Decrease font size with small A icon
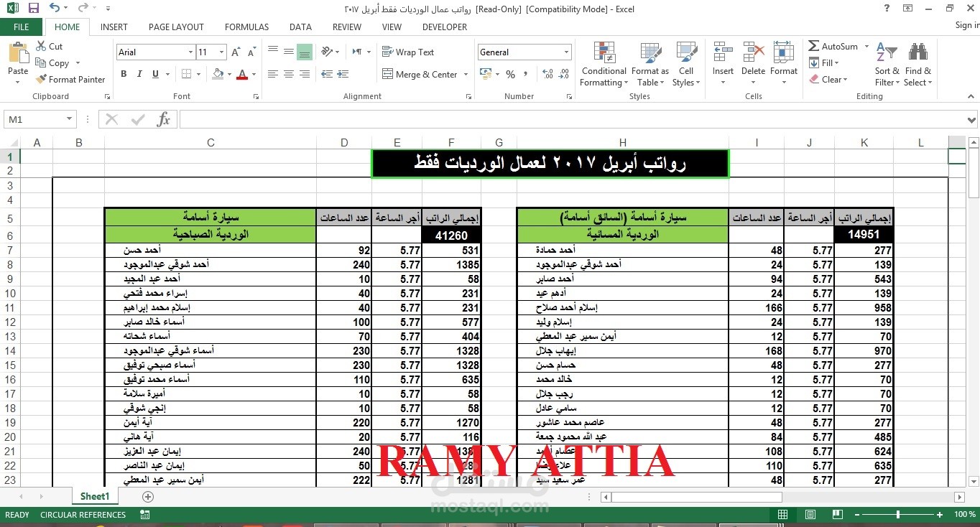This screenshot has height=527, width=980. [251, 52]
